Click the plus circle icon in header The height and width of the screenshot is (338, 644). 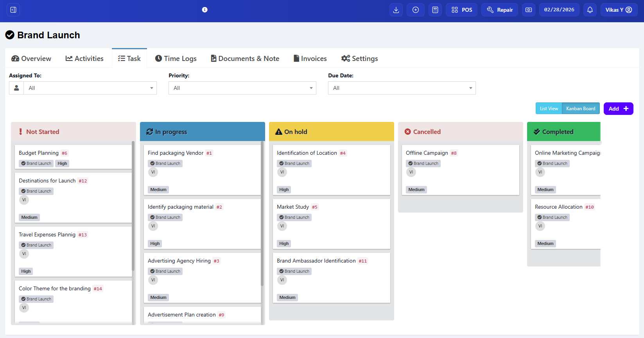coord(416,10)
